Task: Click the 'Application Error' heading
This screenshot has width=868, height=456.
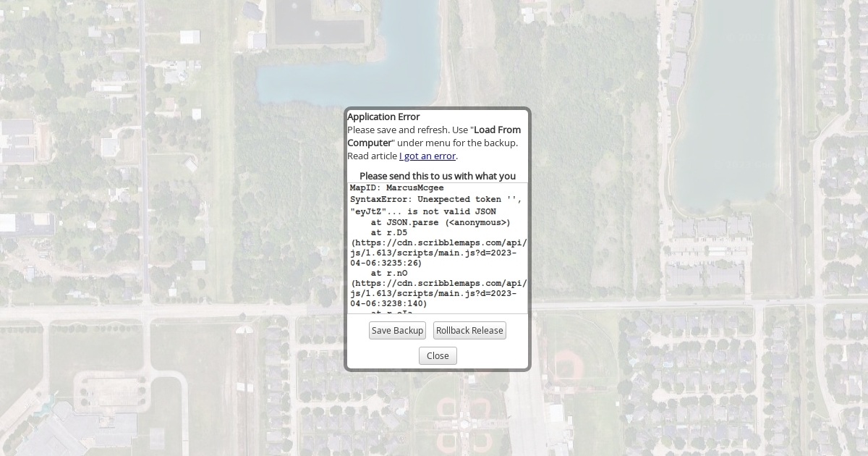Action: click(x=383, y=117)
